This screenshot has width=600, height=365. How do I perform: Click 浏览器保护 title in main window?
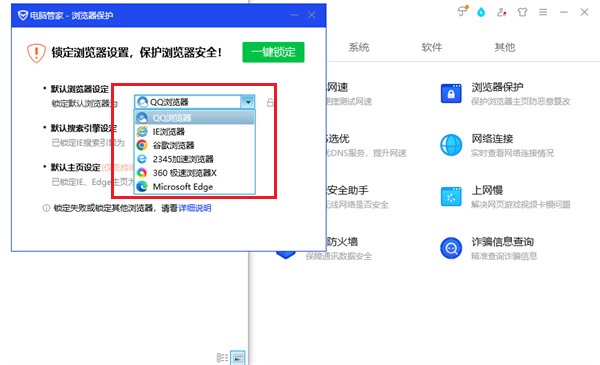click(x=497, y=87)
